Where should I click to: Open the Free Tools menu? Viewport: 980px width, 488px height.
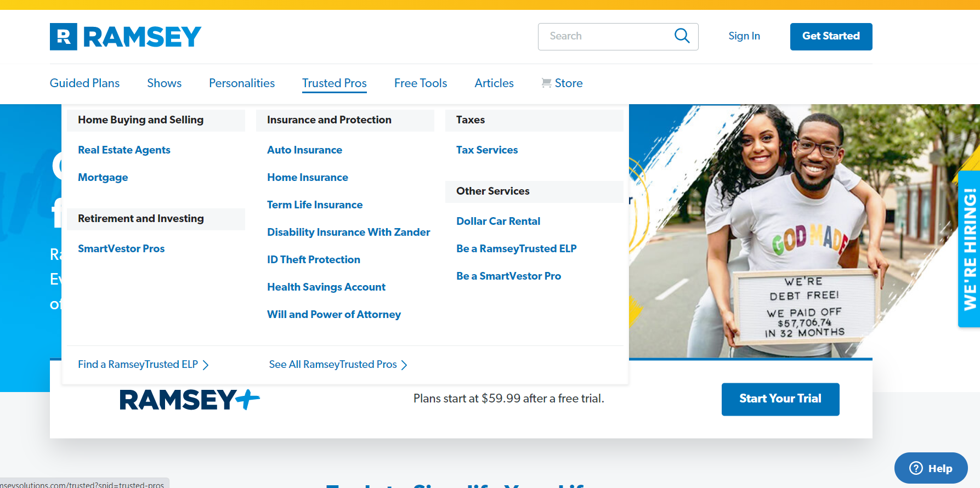421,83
